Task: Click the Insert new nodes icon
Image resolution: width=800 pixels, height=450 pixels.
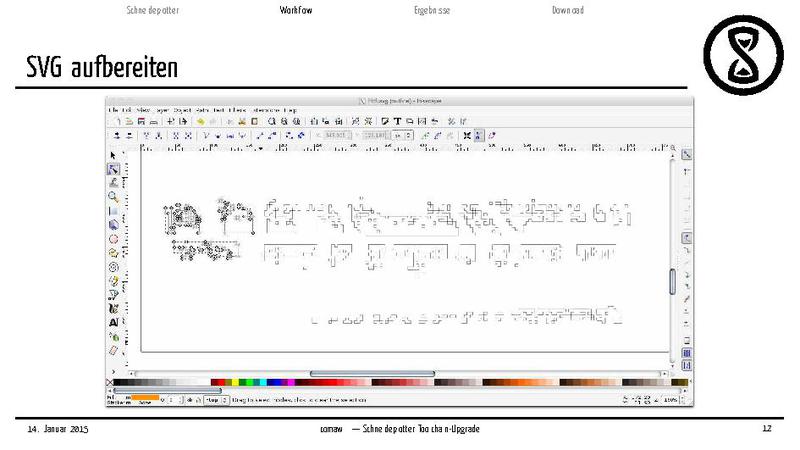Action: coord(117,136)
